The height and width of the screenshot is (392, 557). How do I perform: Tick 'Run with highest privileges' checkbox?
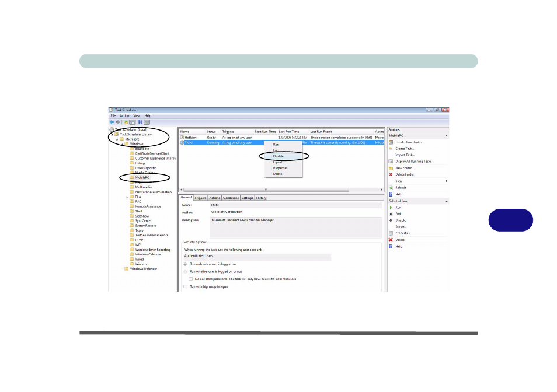coord(185,286)
